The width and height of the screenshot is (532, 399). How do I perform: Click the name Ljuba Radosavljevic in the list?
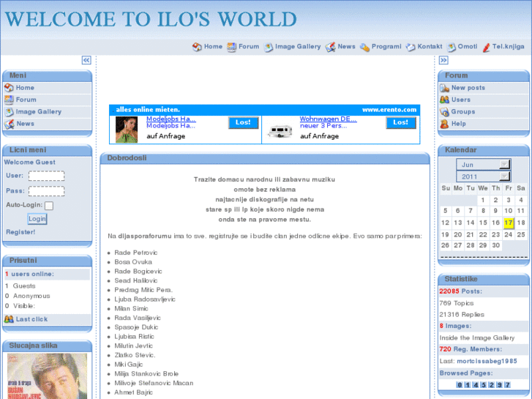pos(145,299)
